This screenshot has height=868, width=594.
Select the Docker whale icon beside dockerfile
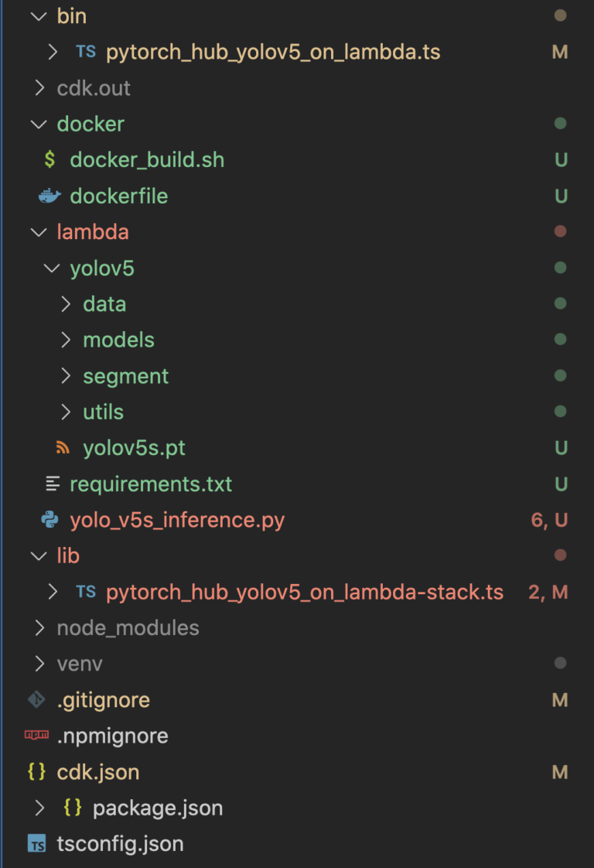(49, 196)
